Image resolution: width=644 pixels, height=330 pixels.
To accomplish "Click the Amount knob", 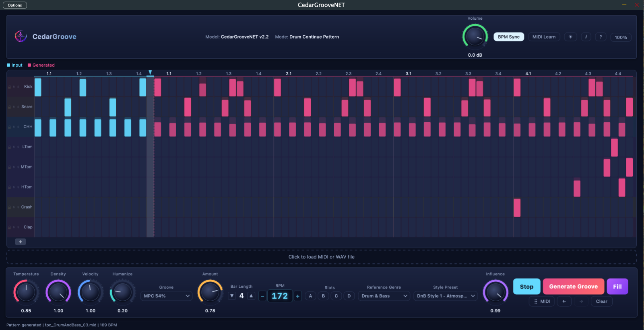I will pyautogui.click(x=210, y=292).
